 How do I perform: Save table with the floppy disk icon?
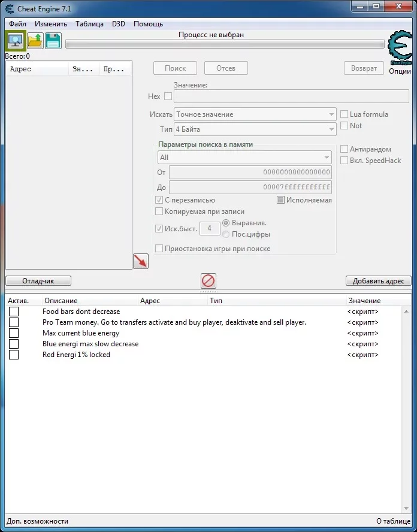tap(53, 41)
